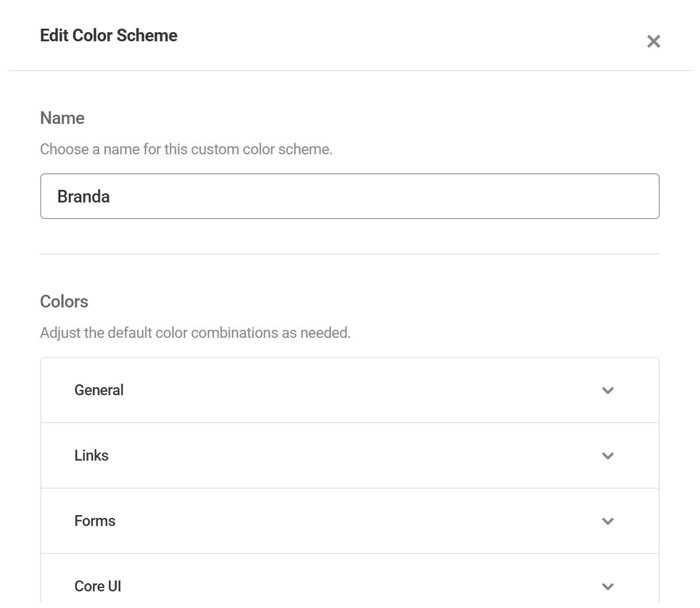Expand the Links color settings section

click(x=350, y=455)
